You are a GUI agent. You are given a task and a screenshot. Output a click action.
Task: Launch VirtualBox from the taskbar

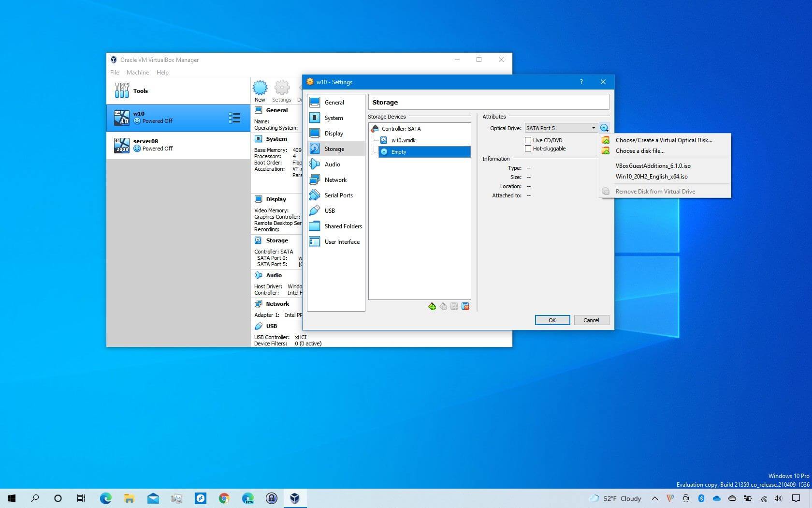coord(294,498)
